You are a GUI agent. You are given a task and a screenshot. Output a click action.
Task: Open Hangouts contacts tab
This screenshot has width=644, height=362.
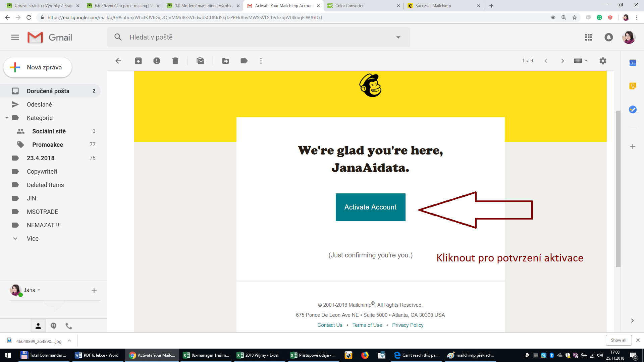click(x=38, y=326)
